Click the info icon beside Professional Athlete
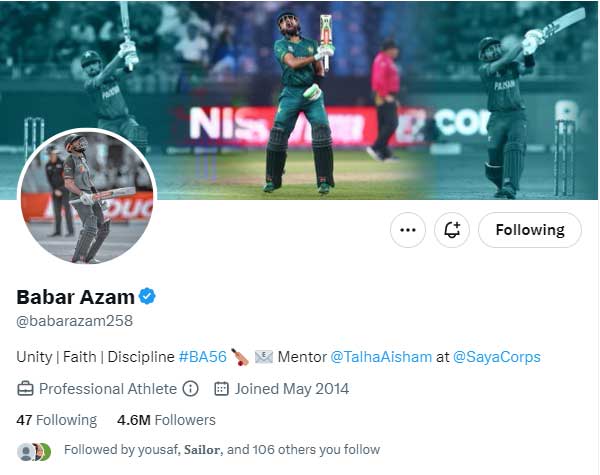This screenshot has height=475, width=600. tap(190, 389)
